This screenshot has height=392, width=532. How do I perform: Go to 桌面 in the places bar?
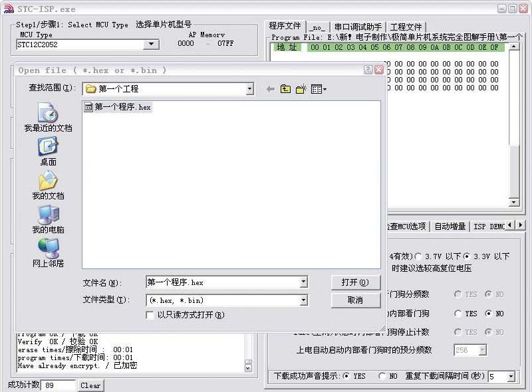click(x=48, y=151)
